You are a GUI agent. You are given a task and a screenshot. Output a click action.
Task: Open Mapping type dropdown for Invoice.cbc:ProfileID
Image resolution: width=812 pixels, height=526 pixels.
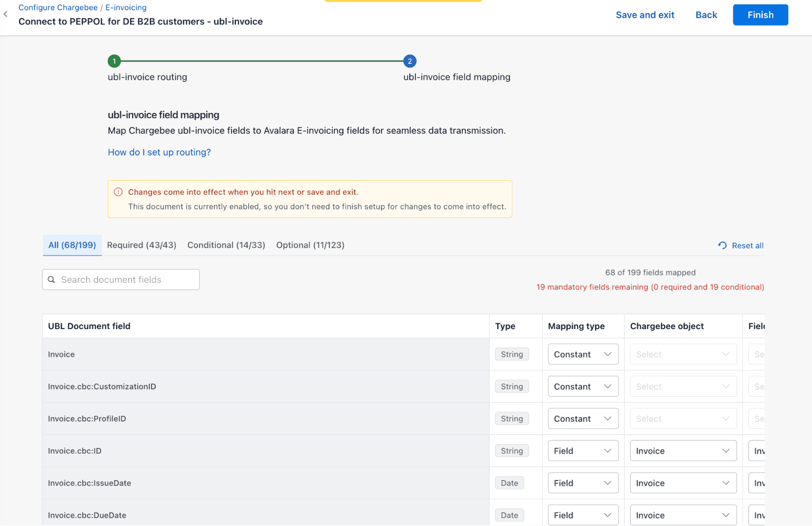[x=582, y=419]
